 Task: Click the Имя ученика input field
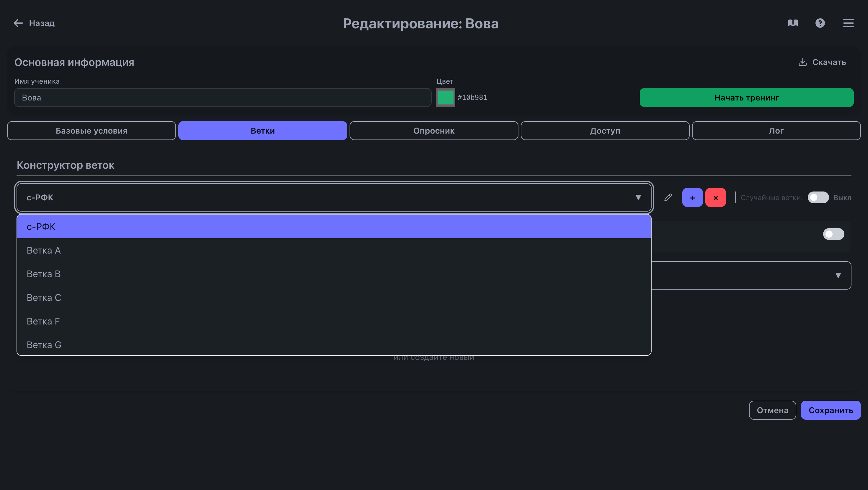pyautogui.click(x=222, y=98)
